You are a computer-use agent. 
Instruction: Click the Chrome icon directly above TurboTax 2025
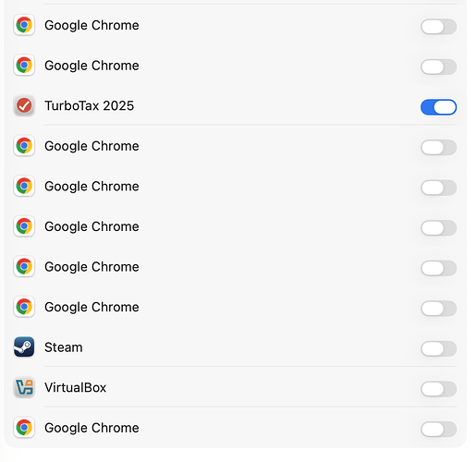pos(24,66)
